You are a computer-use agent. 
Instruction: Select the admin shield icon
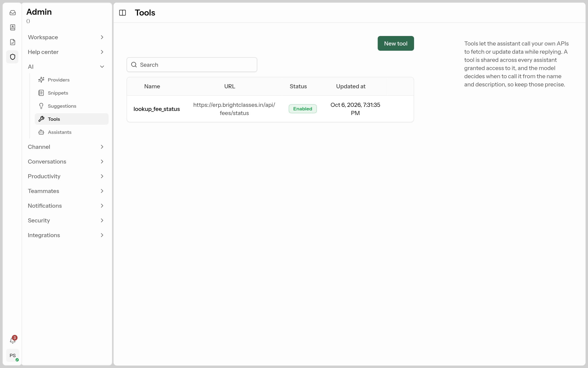coord(13,57)
